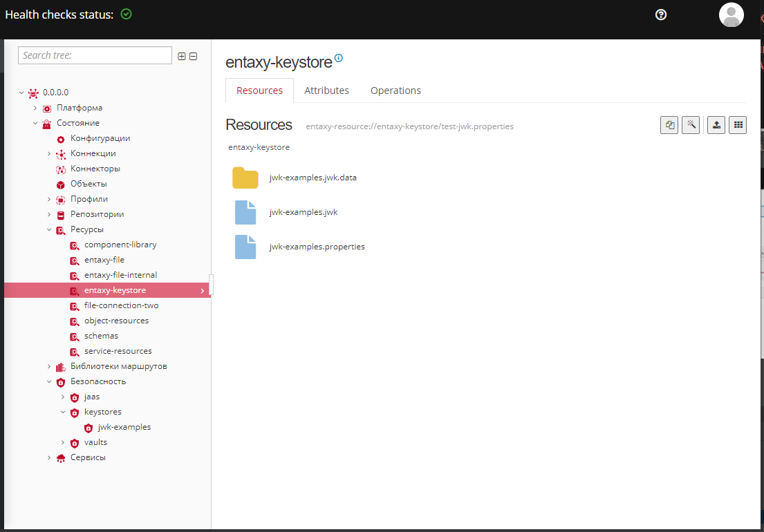Click the upload resource icon
Image resolution: width=764 pixels, height=532 pixels.
pyautogui.click(x=716, y=125)
